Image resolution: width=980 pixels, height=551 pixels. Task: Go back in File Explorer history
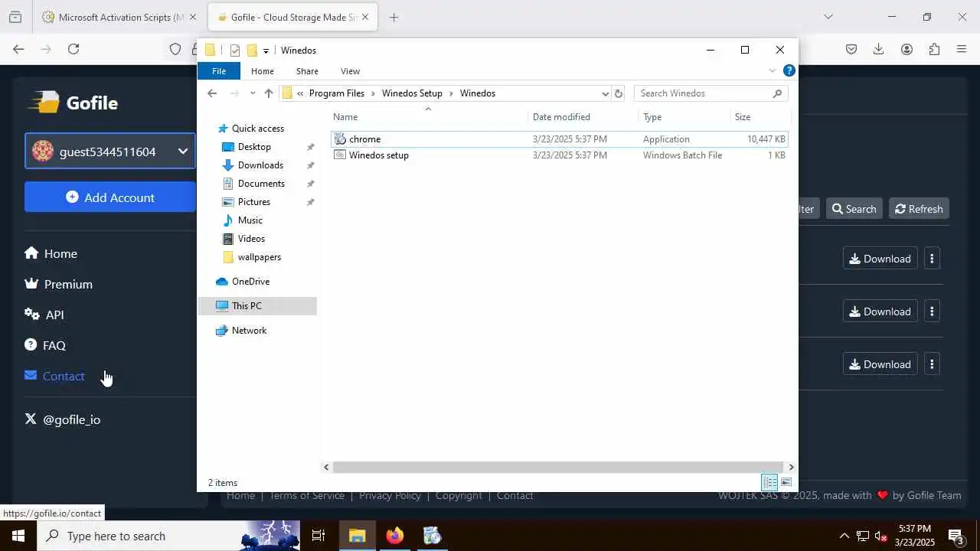[x=212, y=93]
